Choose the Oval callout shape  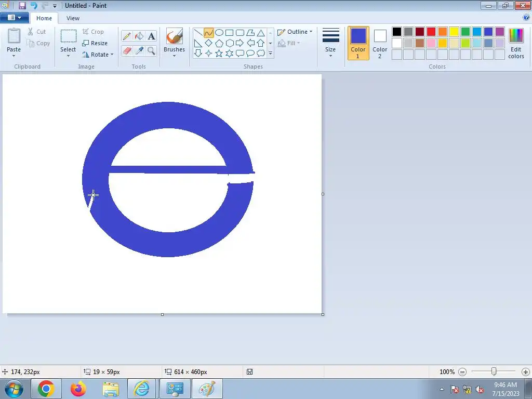pos(250,54)
